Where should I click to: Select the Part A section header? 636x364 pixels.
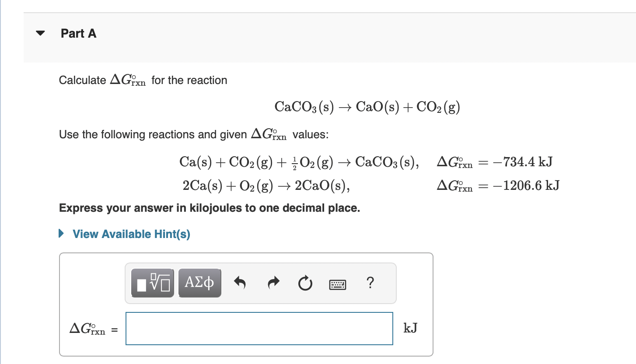click(79, 33)
